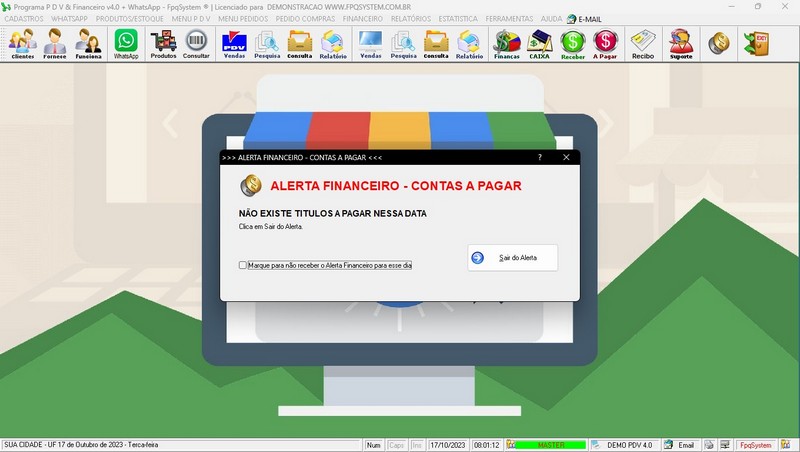Image resolution: width=800 pixels, height=452 pixels.
Task: Open the CADASTROS menu
Action: point(24,19)
